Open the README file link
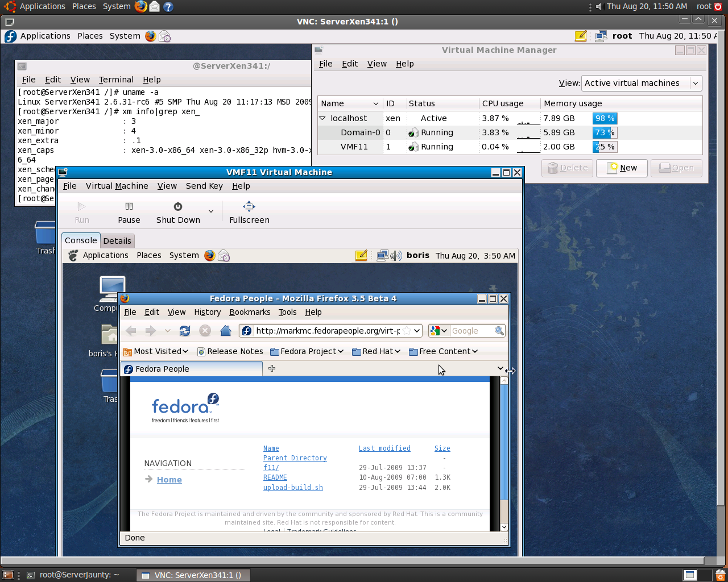728x582 pixels. (275, 477)
